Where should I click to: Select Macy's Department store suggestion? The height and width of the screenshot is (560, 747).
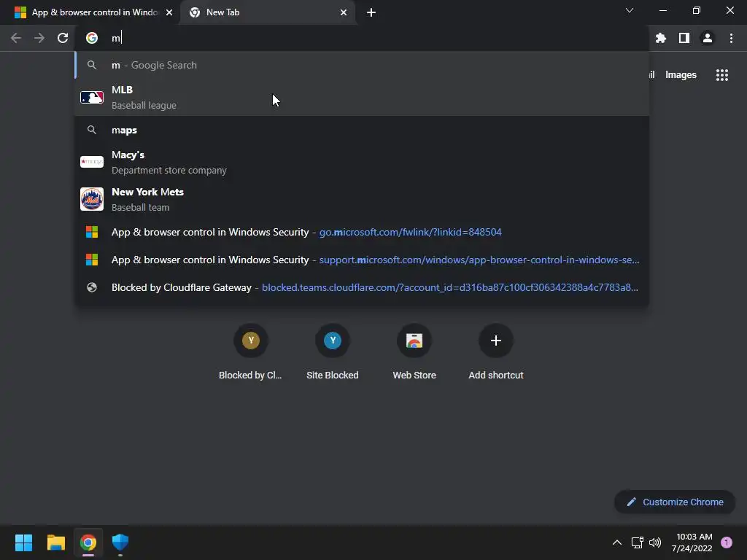click(x=362, y=162)
